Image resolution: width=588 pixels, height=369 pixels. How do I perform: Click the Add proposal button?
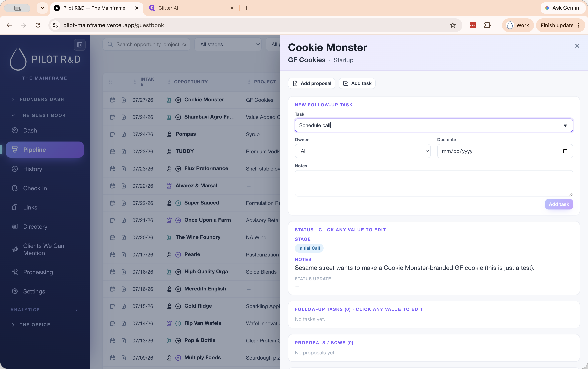tap(312, 84)
